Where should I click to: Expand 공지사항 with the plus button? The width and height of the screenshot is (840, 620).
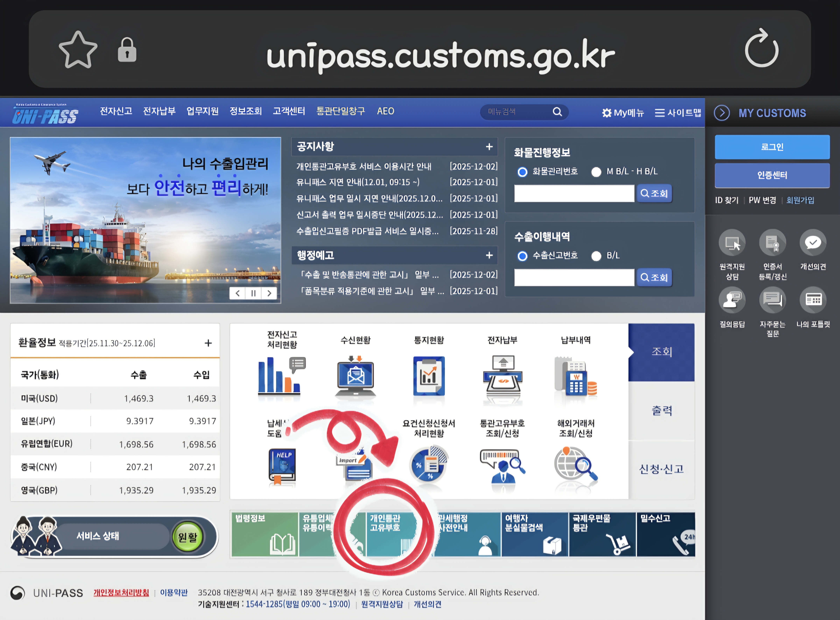tap(489, 147)
